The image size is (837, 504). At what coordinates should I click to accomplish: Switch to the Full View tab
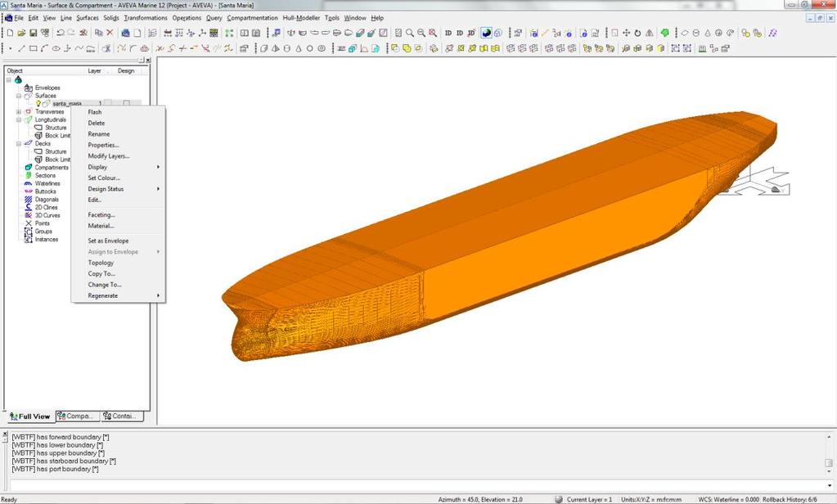tap(30, 416)
